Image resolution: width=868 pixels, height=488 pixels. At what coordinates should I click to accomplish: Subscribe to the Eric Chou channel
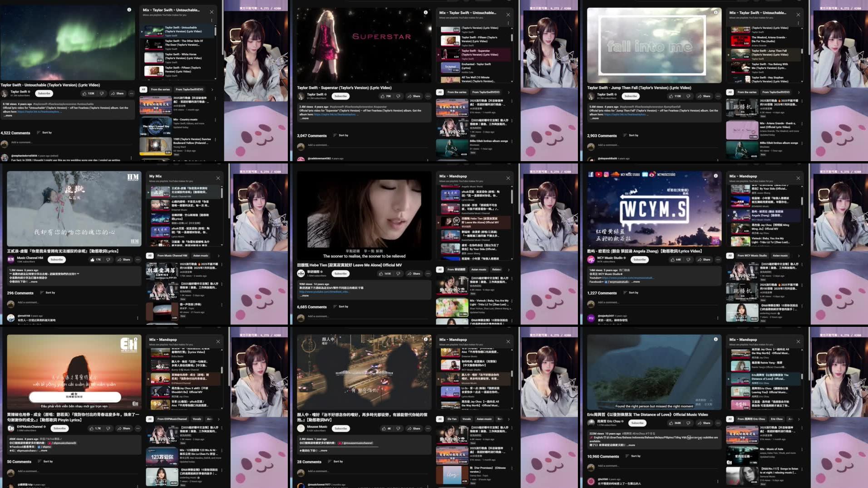(x=637, y=423)
